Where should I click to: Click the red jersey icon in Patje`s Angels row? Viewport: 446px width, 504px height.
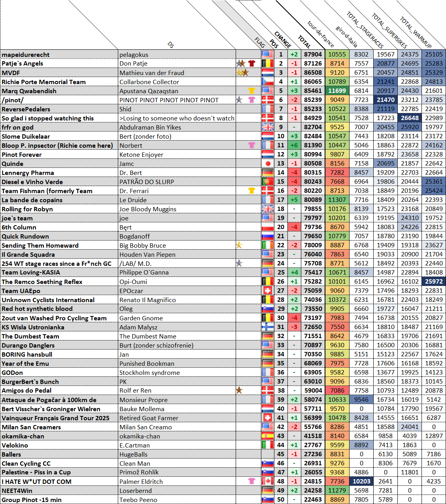pyautogui.click(x=251, y=63)
